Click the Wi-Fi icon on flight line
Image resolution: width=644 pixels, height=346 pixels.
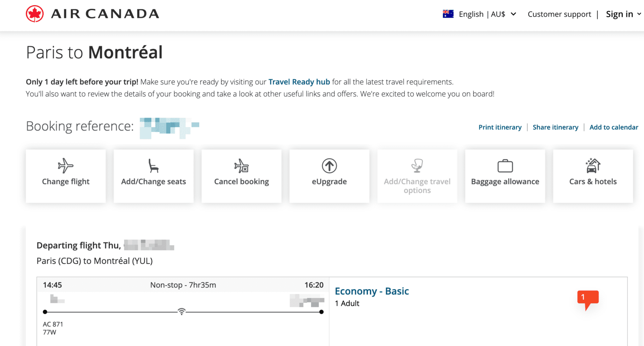pyautogui.click(x=182, y=311)
